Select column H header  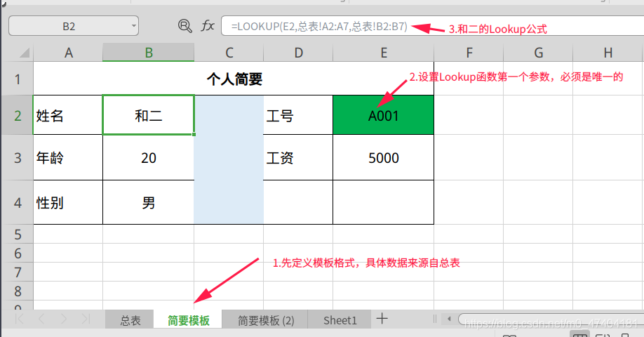point(608,53)
